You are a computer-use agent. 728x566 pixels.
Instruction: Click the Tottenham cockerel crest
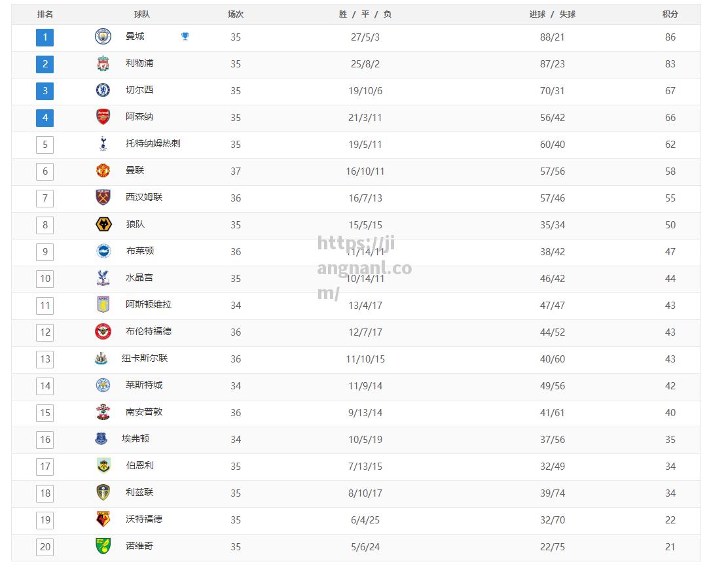pyautogui.click(x=103, y=144)
